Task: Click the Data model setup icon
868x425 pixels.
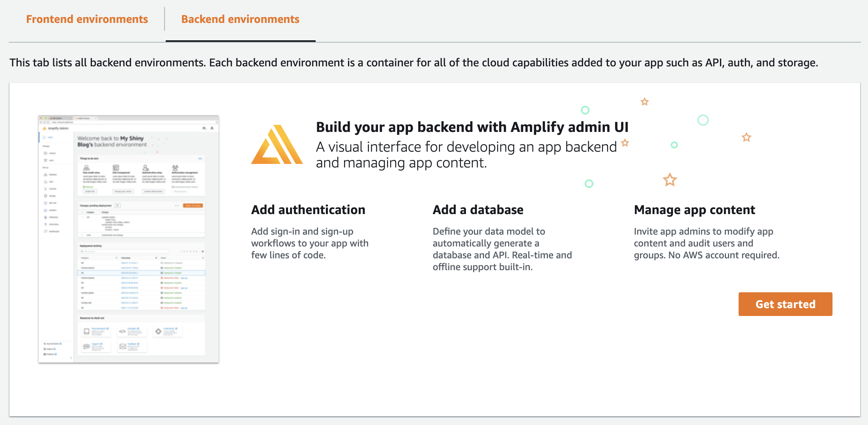Action: point(86,168)
